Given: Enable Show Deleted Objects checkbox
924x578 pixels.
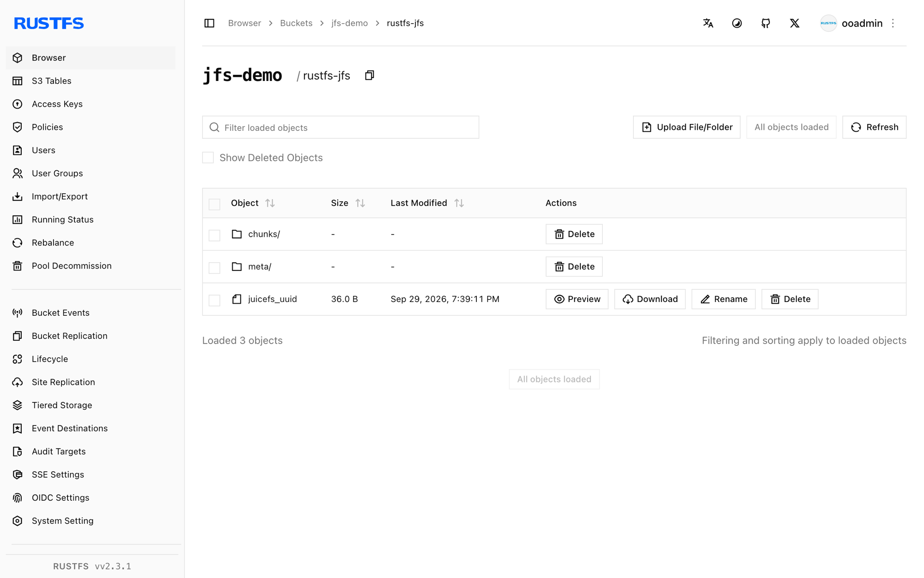Looking at the screenshot, I should tap(208, 158).
